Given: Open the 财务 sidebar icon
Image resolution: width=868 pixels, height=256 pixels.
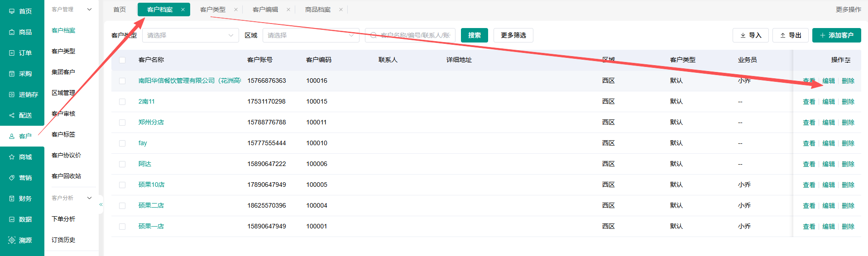Looking at the screenshot, I should pos(12,199).
